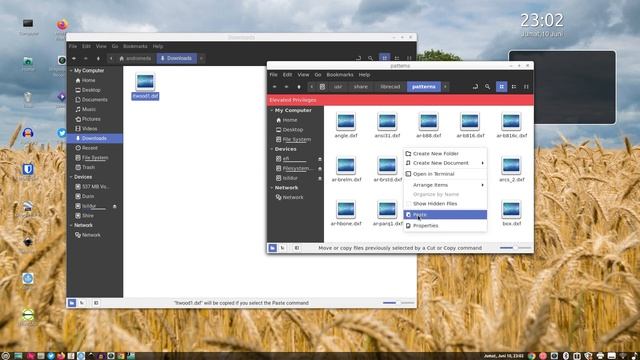Open the Arrange Items submenu
The image size is (640, 360).
pyautogui.click(x=445, y=185)
